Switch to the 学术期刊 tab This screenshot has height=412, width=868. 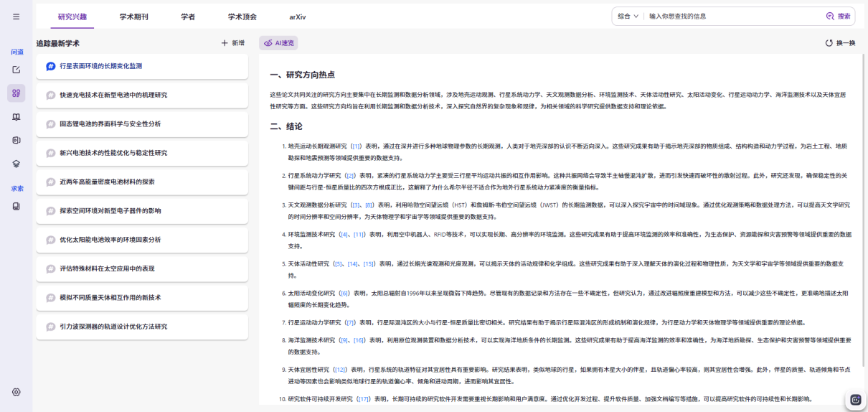point(134,17)
